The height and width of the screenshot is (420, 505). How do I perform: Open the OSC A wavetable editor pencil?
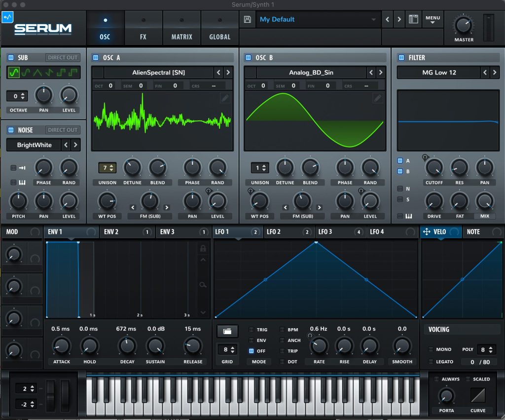[x=225, y=98]
